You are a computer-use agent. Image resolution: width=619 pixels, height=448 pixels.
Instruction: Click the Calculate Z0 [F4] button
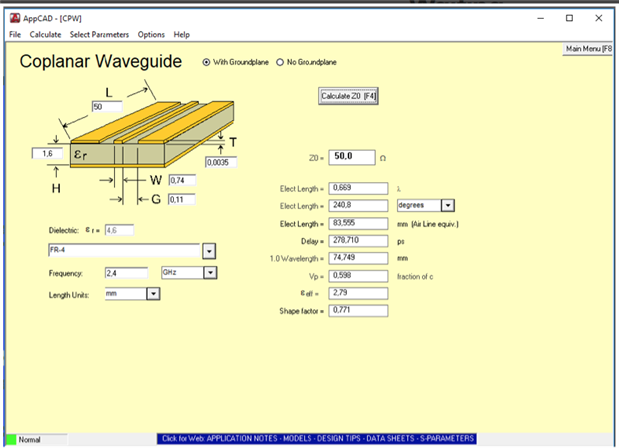[348, 96]
